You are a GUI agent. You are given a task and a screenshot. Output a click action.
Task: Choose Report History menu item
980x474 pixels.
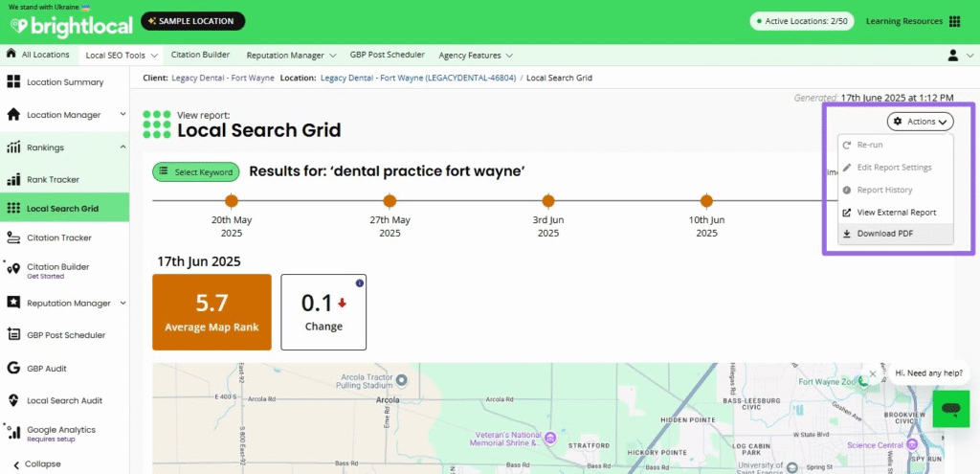(895, 191)
